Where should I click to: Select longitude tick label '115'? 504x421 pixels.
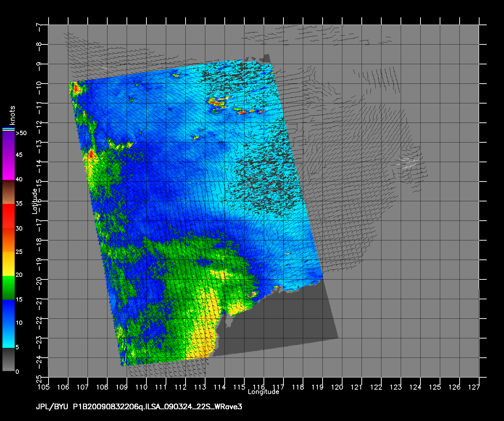[240, 387]
